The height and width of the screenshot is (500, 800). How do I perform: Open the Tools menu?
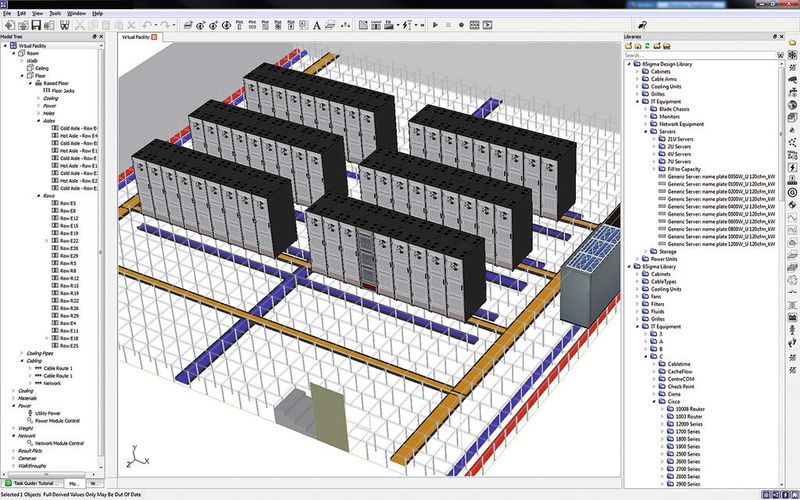coord(55,13)
